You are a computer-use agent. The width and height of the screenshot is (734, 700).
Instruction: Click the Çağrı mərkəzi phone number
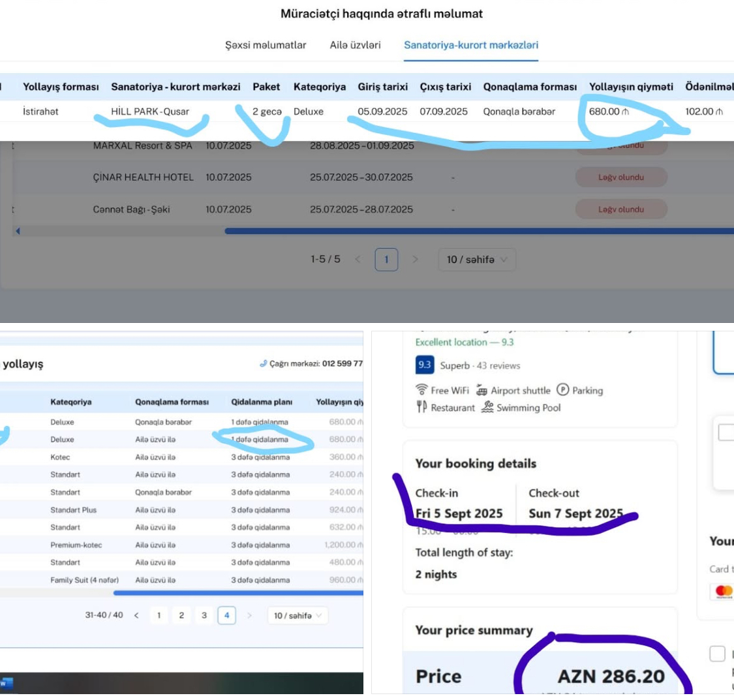342,363
